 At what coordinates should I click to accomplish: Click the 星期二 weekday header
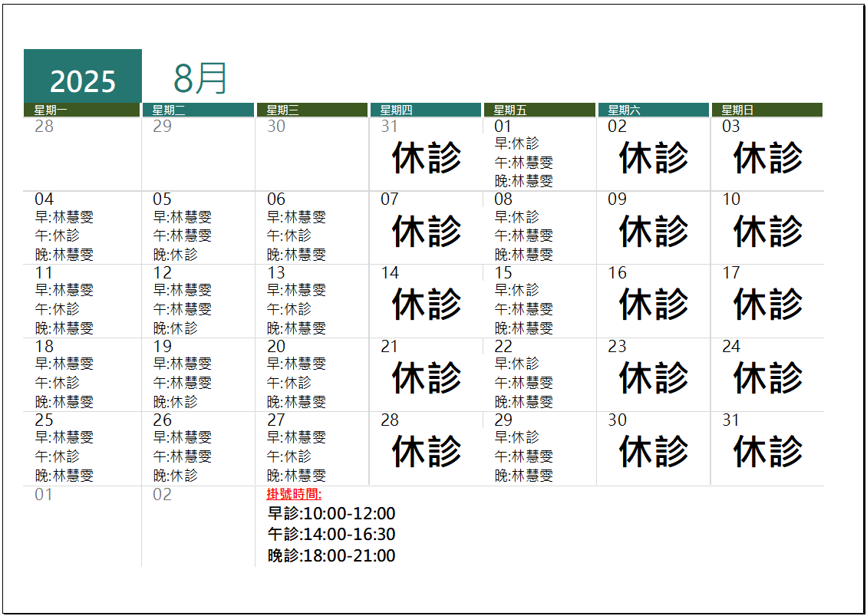[199, 110]
